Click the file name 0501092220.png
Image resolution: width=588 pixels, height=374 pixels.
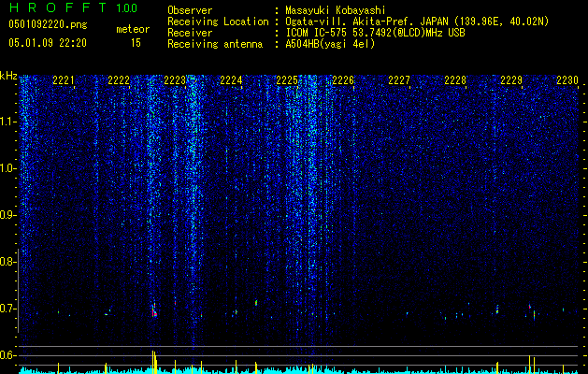click(x=48, y=25)
